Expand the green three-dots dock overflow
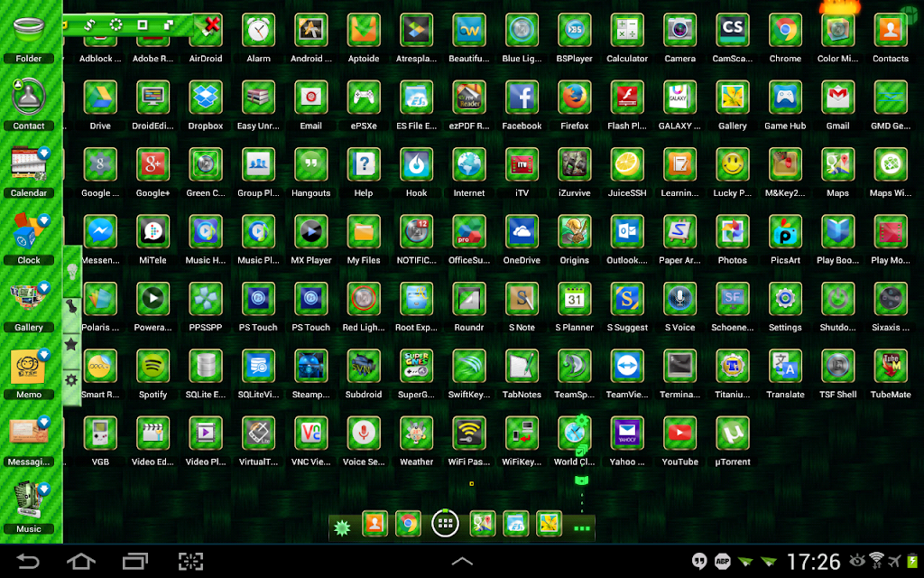 [x=582, y=527]
